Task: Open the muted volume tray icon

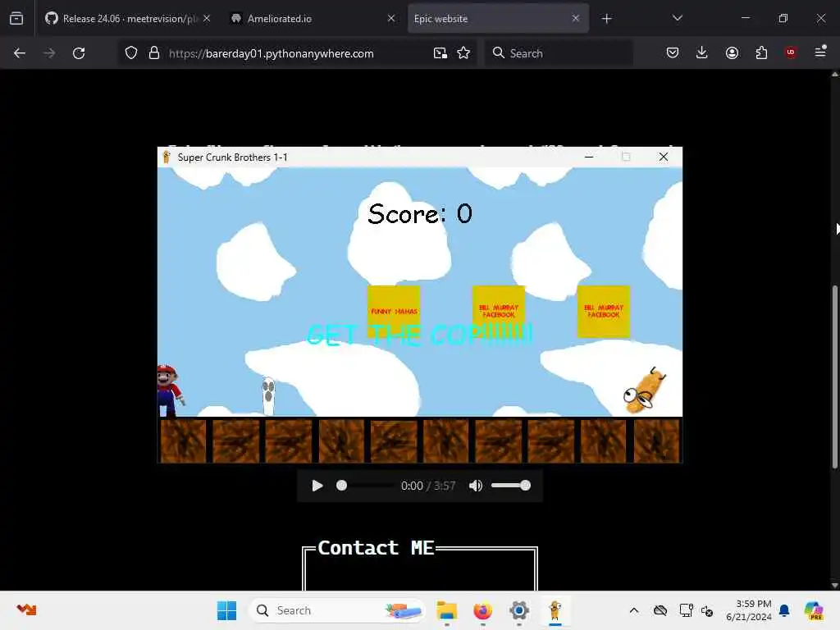Action: 707,610
